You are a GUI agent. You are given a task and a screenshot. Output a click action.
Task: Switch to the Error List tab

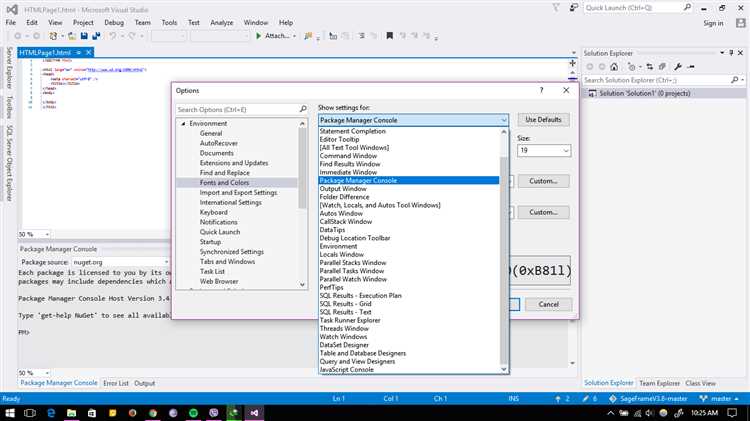tap(116, 383)
